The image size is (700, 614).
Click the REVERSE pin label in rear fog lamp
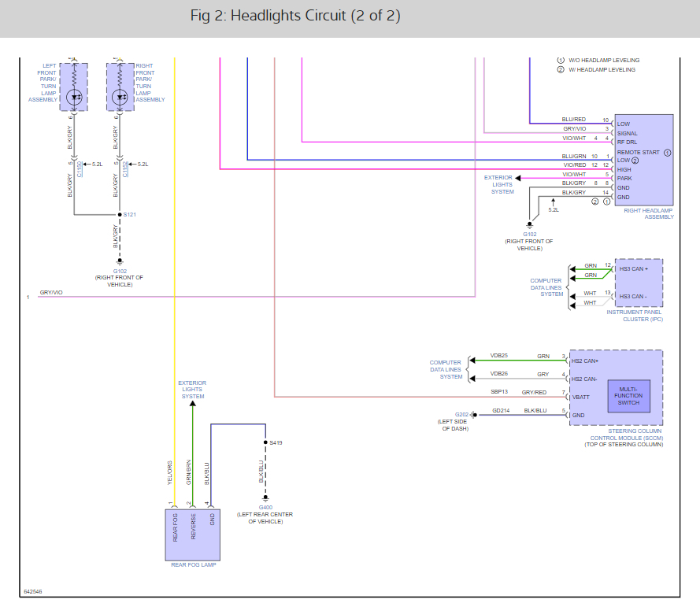(193, 527)
